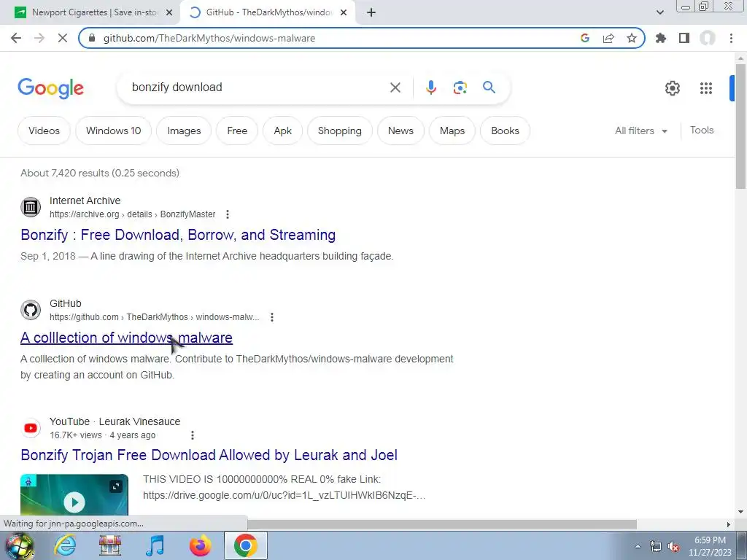Open Bonzify Free Download, Borrow, and Streaming link
The image size is (747, 560).
click(x=178, y=235)
